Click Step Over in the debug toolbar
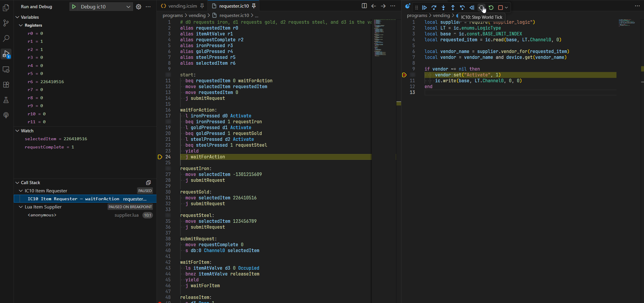 434,8
